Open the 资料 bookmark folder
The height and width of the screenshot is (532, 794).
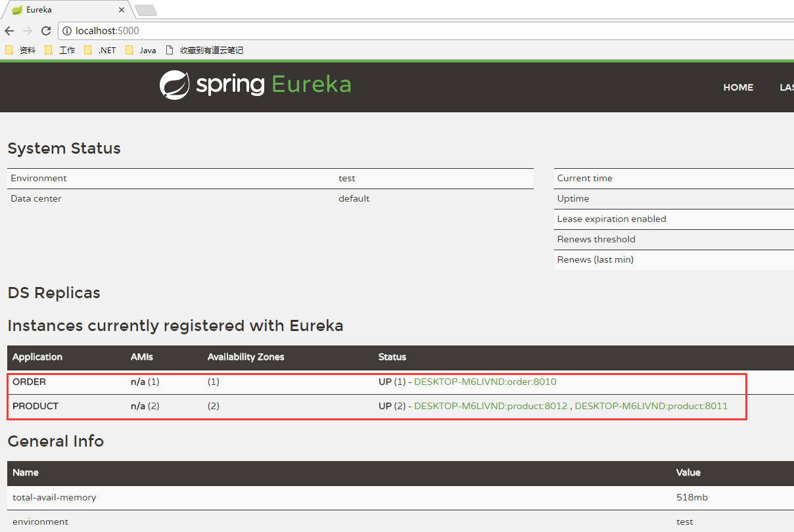[20, 50]
